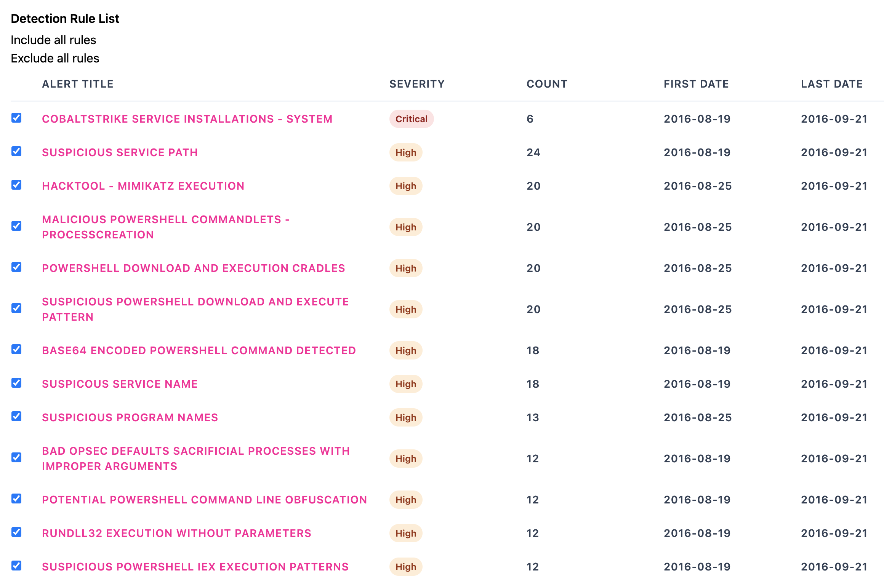Click the Critical severity badge on CobaltStrike
This screenshot has height=588, width=884.
coord(412,119)
